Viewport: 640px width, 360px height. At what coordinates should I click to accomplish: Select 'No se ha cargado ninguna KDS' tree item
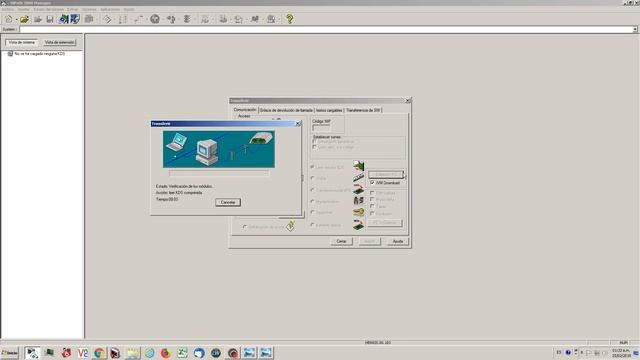[40, 53]
